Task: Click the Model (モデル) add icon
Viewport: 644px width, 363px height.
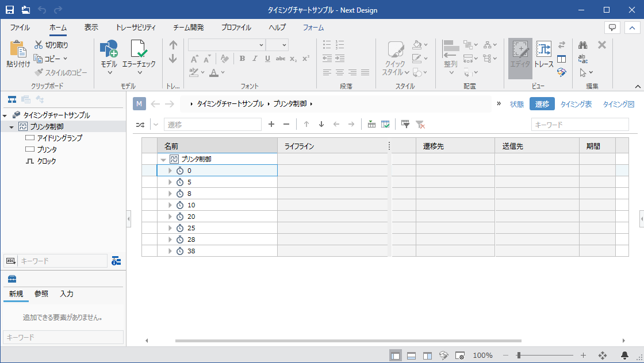Action: [109, 49]
